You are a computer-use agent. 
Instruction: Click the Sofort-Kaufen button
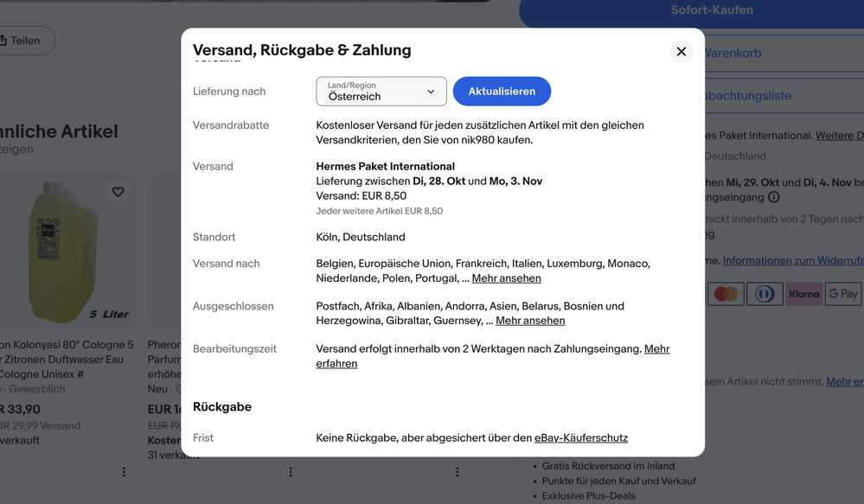(711, 10)
